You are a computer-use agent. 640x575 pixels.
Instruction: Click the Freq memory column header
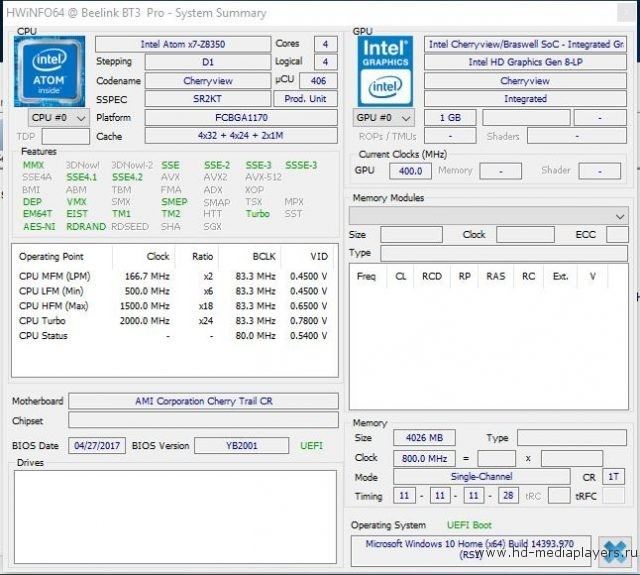click(366, 276)
